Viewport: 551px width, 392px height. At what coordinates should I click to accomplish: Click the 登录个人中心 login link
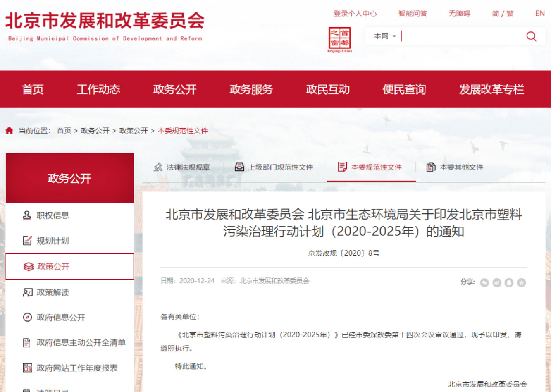(x=355, y=13)
